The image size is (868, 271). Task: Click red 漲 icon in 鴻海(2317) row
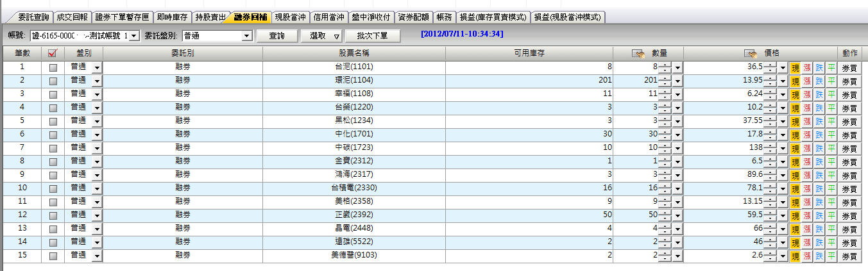807,175
